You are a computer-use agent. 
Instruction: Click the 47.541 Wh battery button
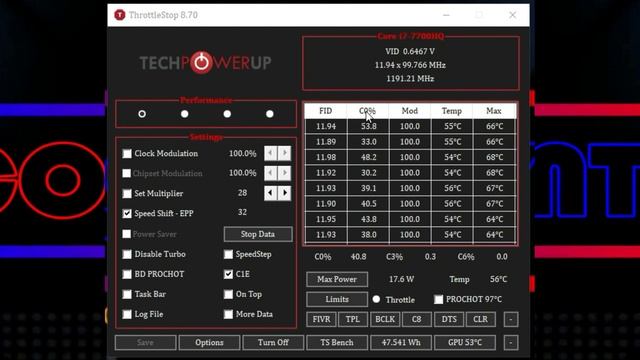pyautogui.click(x=401, y=342)
